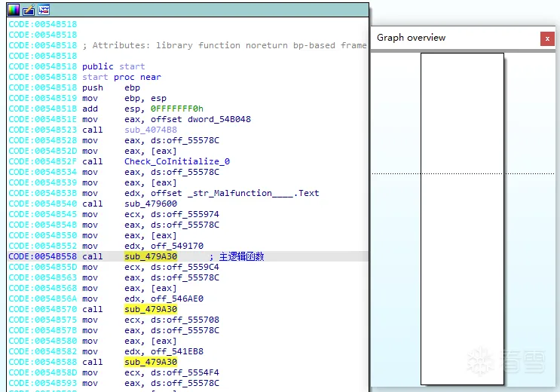Click ds:off_555708 operand
Screen dimensions: 560x392
pos(185,320)
